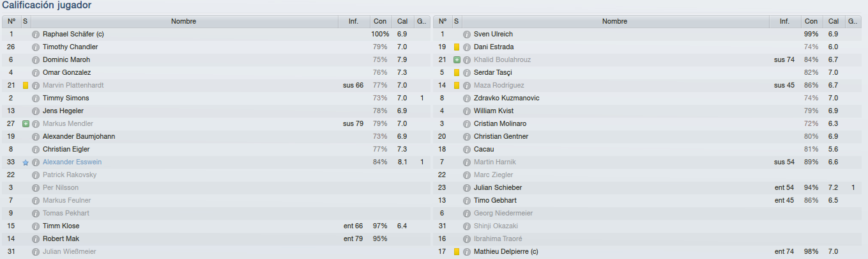Image resolution: width=868 pixels, height=259 pixels.
Task: Click Martin Harnik's name
Action: pyautogui.click(x=494, y=162)
